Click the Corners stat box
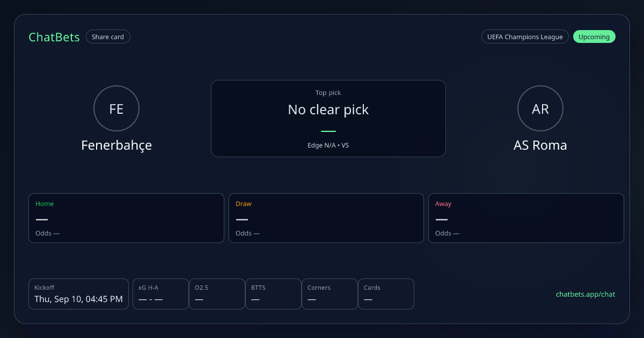 coord(330,294)
